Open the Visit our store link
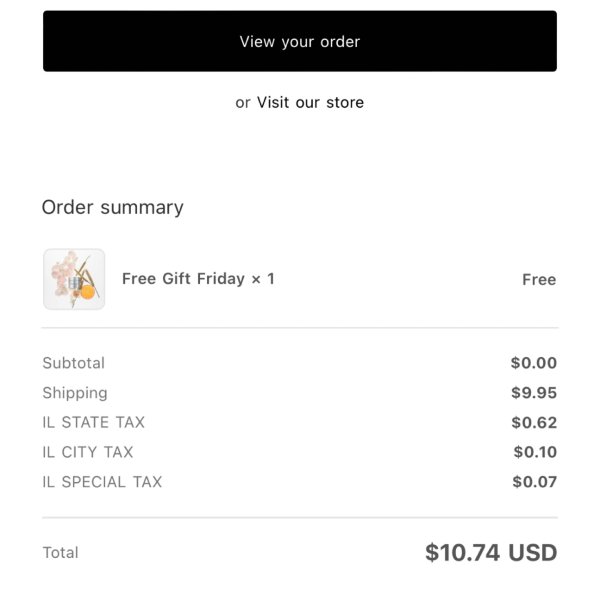Viewport: 600px width, 600px height. 310,103
